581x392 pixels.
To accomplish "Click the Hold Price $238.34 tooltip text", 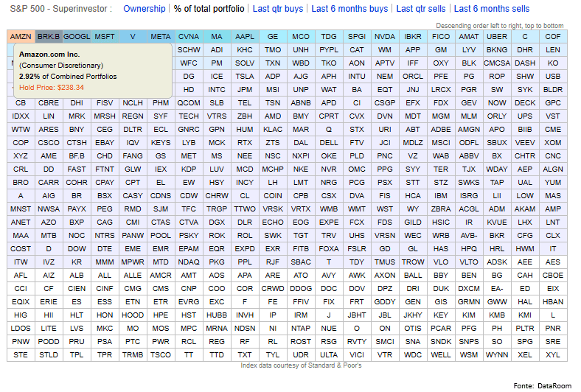I will 52,88.
